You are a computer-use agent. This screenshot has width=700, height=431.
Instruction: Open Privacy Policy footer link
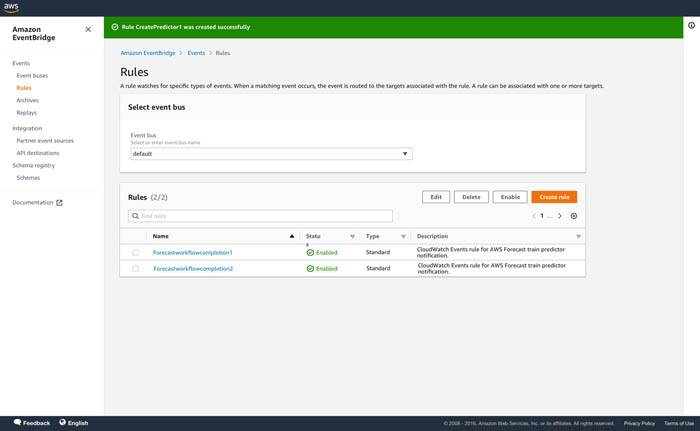tap(639, 423)
